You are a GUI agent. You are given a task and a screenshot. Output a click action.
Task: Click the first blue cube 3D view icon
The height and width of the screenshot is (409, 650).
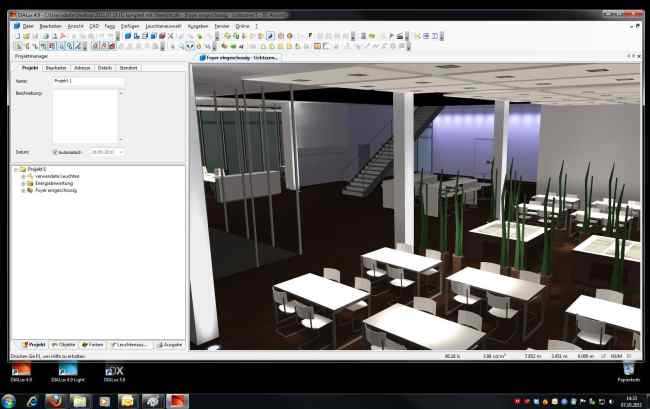coord(128,36)
